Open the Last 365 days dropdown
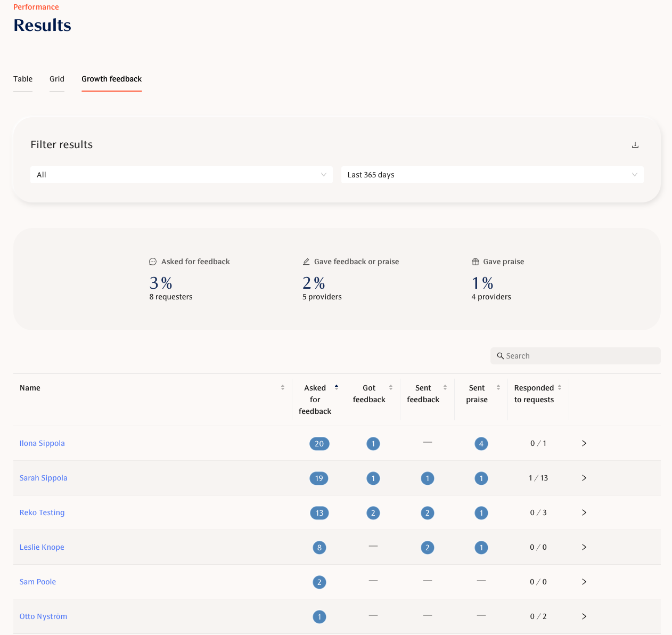This screenshot has height=635, width=672. tap(492, 175)
